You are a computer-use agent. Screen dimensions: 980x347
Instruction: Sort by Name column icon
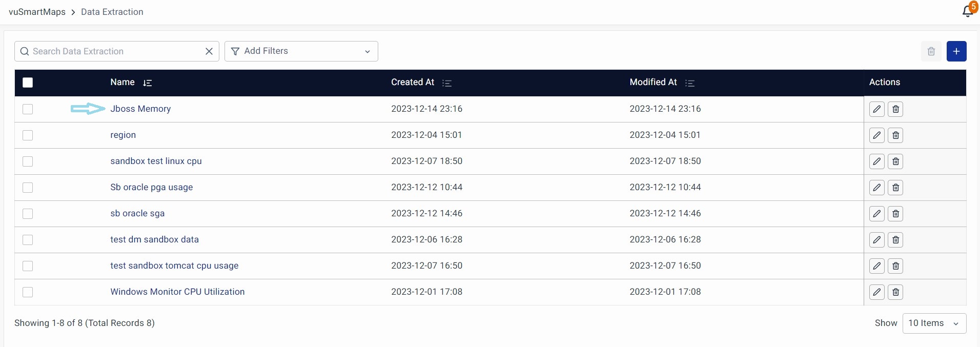[x=147, y=83]
